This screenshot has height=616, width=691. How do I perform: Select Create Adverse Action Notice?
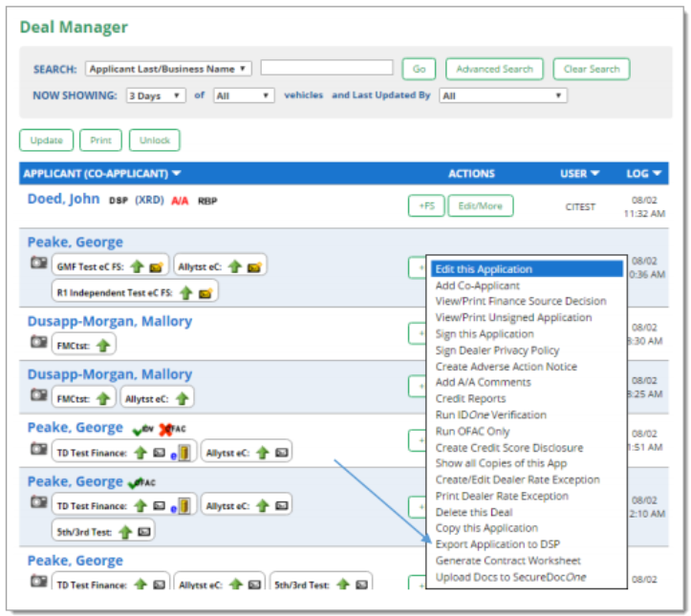506,367
